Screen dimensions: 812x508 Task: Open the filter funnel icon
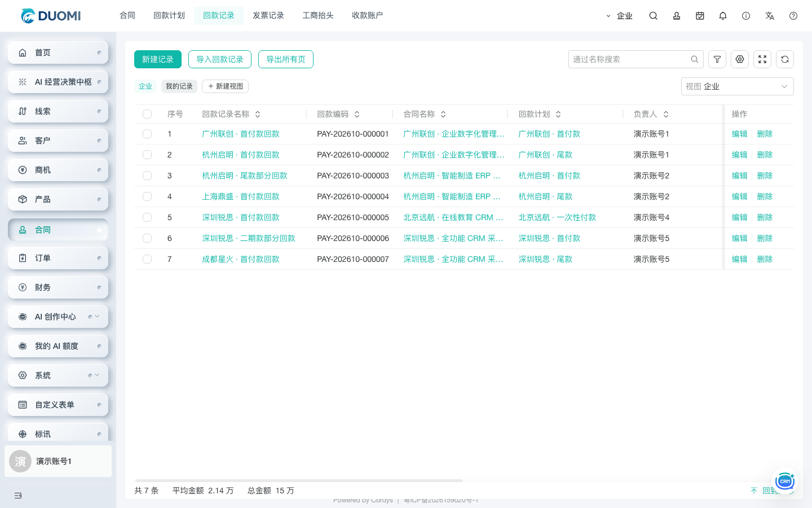coord(717,59)
